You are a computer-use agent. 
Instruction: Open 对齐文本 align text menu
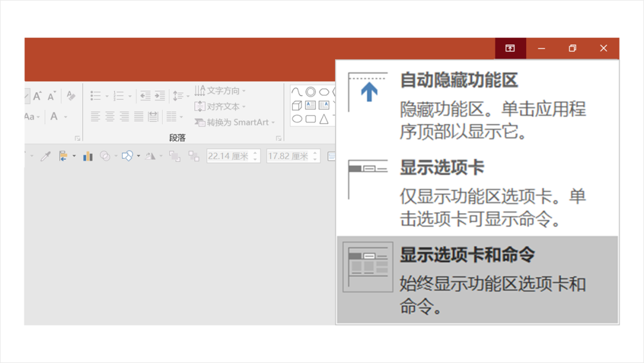[x=220, y=106]
